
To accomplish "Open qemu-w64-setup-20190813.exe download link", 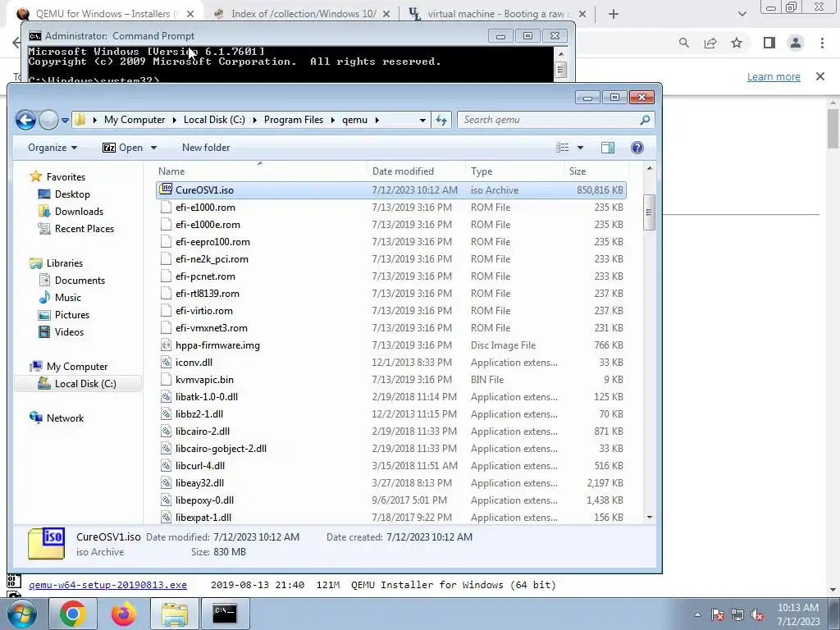I will point(107,585).
